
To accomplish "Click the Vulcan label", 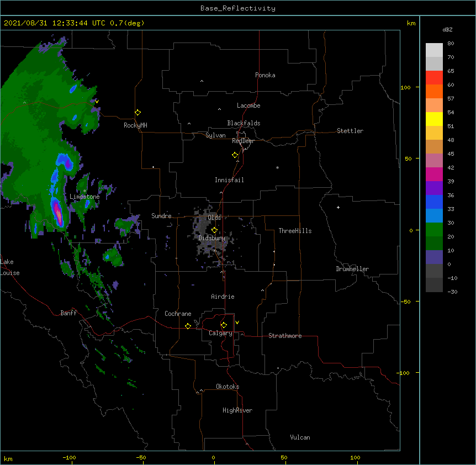I will click(x=300, y=437).
